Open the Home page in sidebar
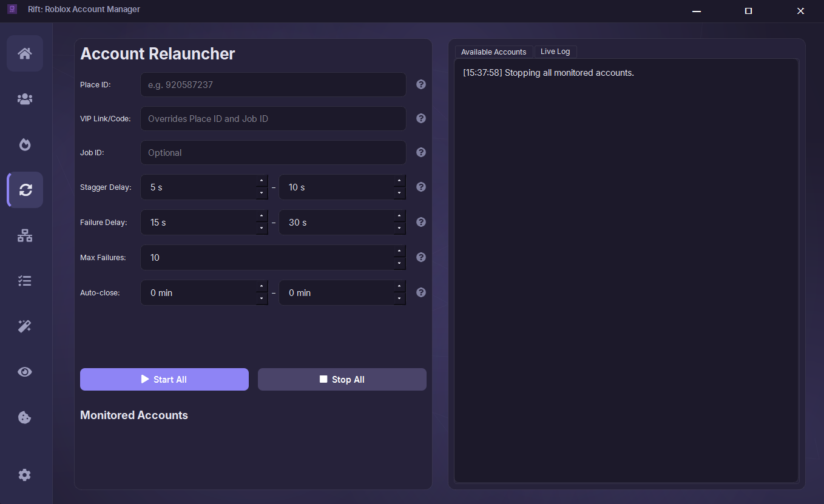The height and width of the screenshot is (504, 824). pos(25,53)
